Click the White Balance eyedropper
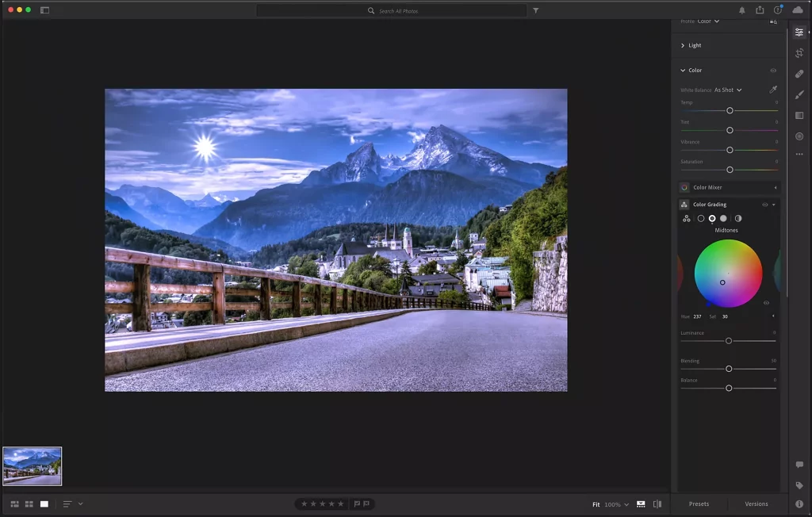 773,90
